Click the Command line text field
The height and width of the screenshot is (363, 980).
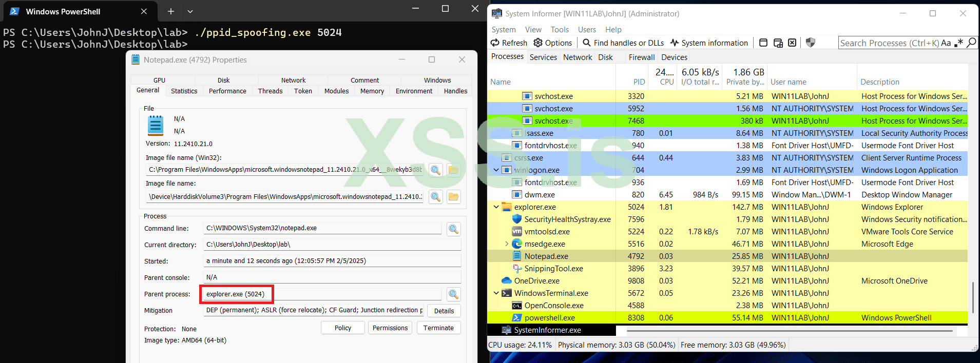[322, 228]
